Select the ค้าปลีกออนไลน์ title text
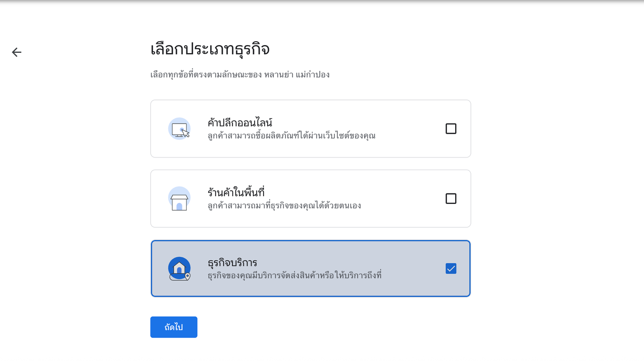Viewport: 644px width, 361px height. click(240, 122)
